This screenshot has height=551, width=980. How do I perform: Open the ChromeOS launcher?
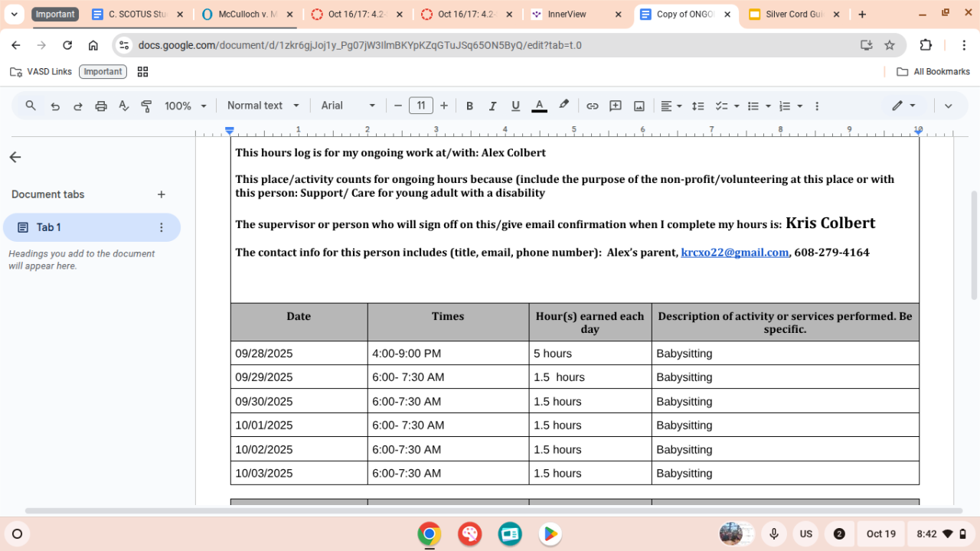[17, 534]
